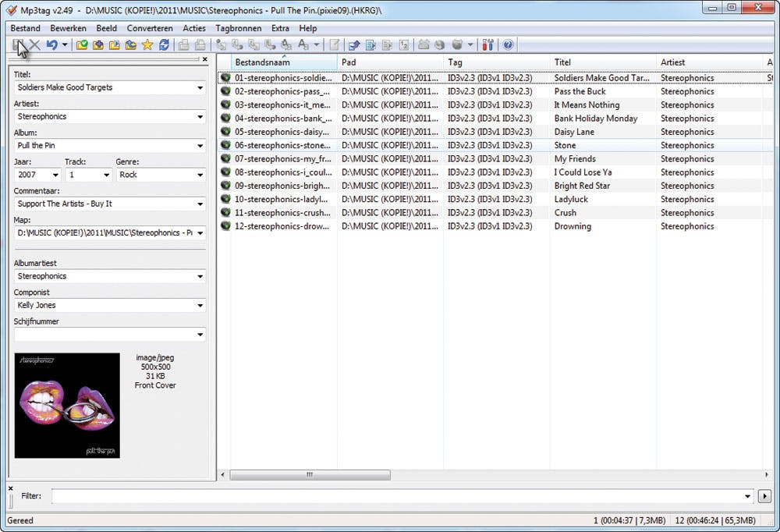Viewport: 780px width, 532px height.
Task: Click the Undo arrow icon
Action: point(51,44)
